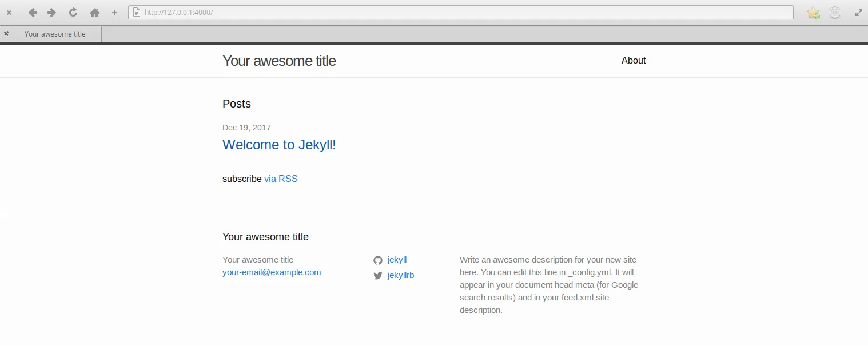Subscribe via RSS link
This screenshot has width=868, height=345.
tap(281, 179)
